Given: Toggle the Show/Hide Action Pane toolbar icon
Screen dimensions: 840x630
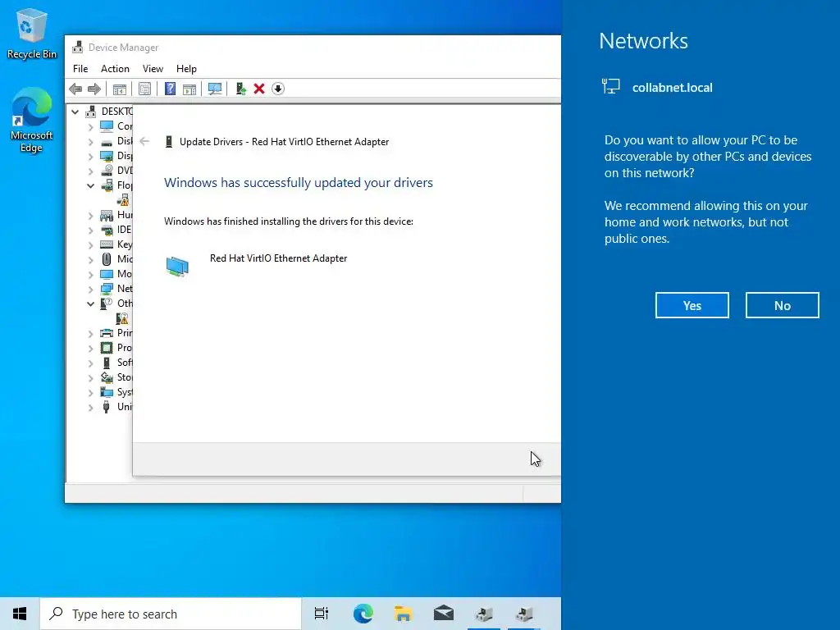Looking at the screenshot, I should point(189,89).
